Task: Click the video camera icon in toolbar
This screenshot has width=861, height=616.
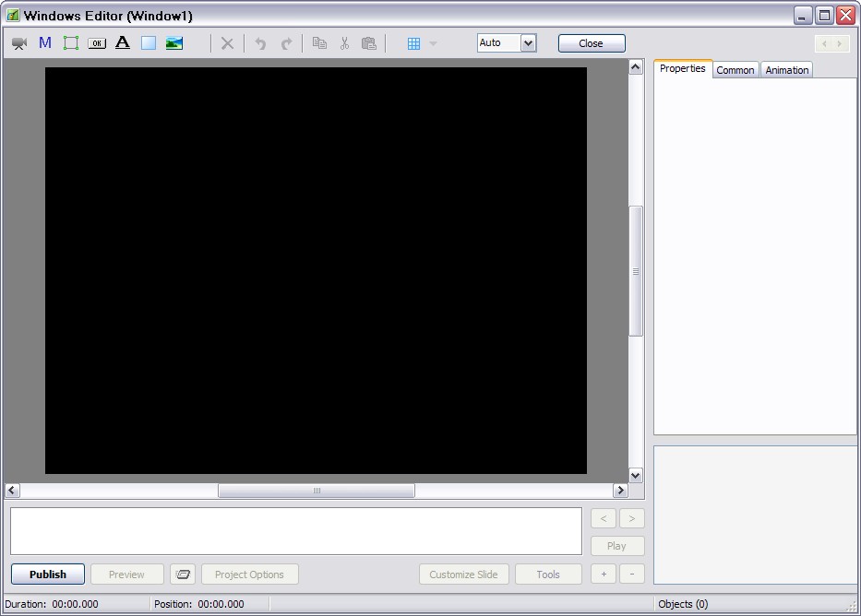Action: point(19,43)
